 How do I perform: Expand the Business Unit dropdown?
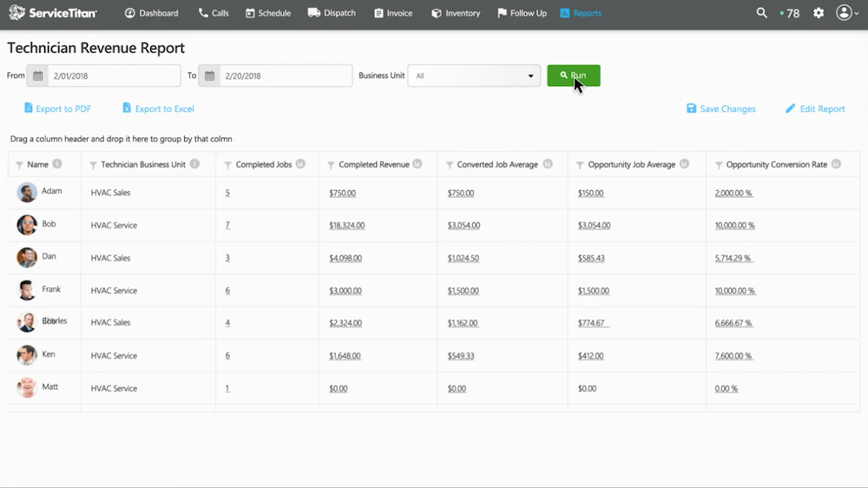coord(473,76)
